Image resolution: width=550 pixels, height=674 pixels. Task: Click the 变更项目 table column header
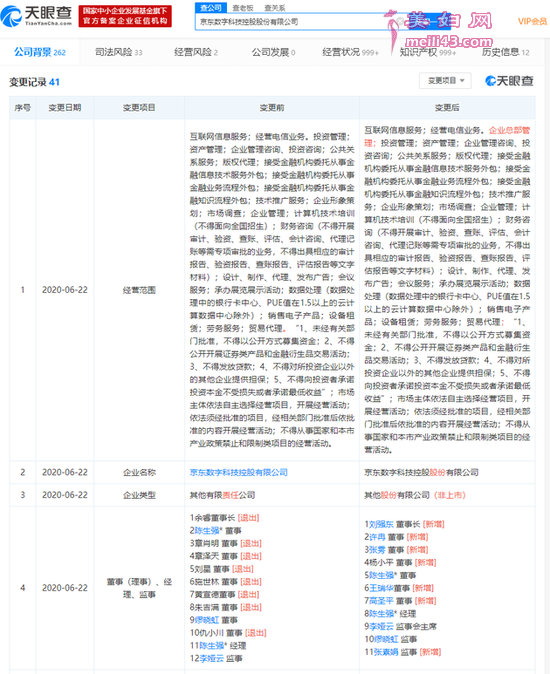(139, 108)
